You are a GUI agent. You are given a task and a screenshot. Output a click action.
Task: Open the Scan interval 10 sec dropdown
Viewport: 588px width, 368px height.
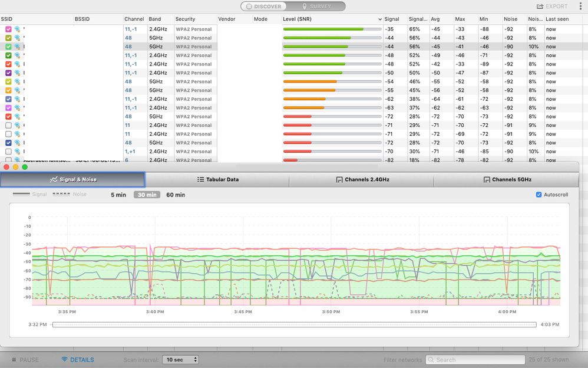coord(181,360)
